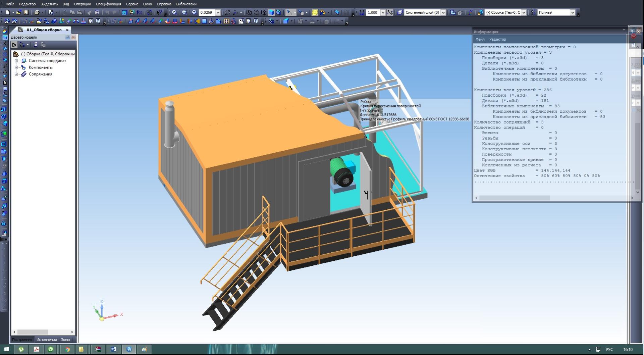Click the context help arrow-question icon
The image size is (644, 355).
tap(159, 12)
